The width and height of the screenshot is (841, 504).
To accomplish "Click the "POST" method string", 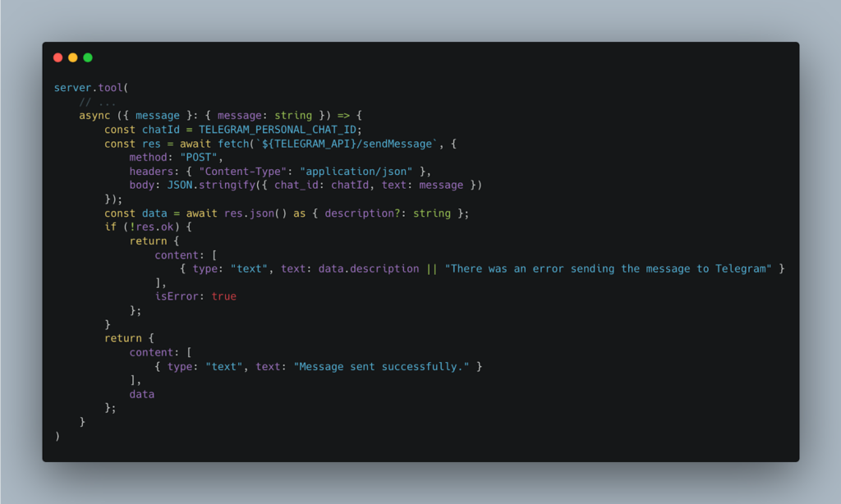I will pyautogui.click(x=199, y=157).
